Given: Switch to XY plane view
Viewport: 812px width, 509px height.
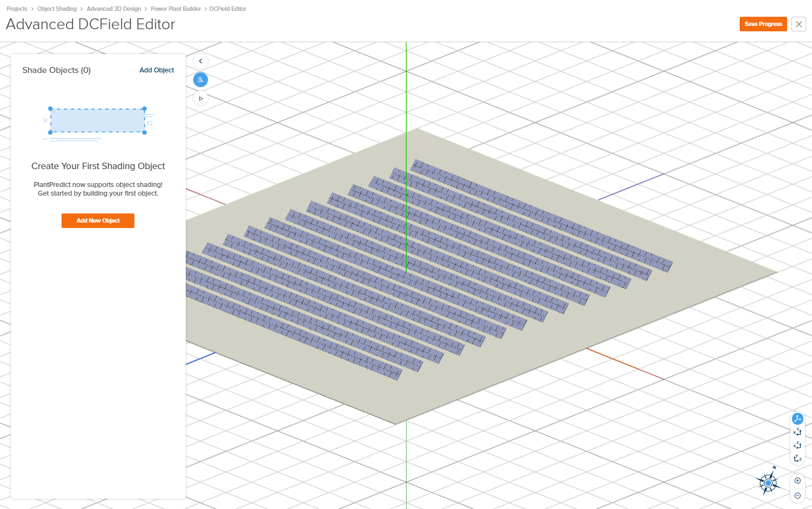Looking at the screenshot, I should (797, 432).
